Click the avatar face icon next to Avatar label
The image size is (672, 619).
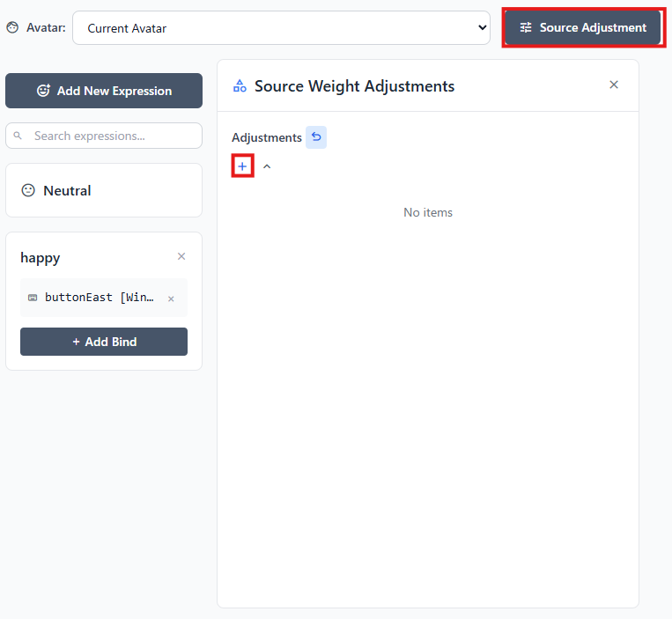(12, 27)
